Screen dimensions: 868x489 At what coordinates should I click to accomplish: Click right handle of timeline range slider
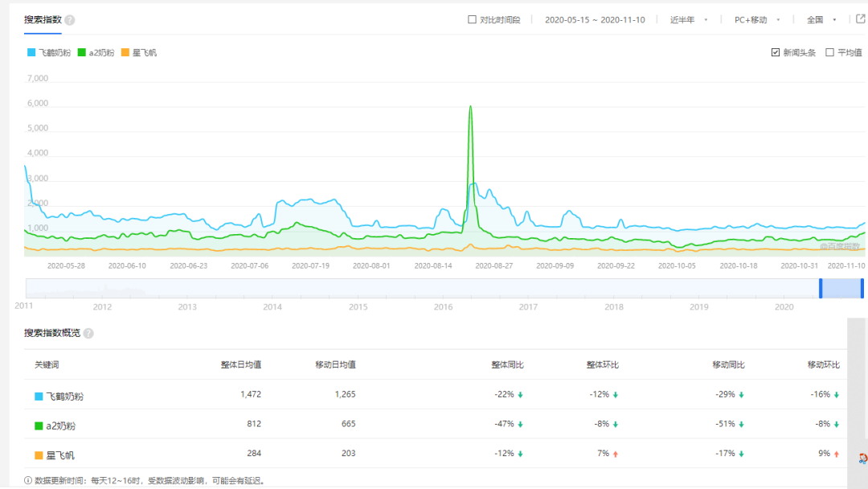coord(862,289)
